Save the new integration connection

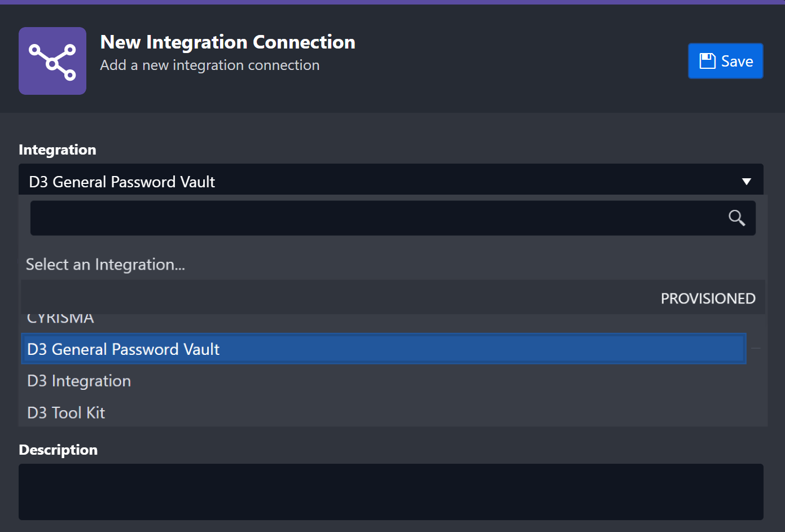(725, 61)
